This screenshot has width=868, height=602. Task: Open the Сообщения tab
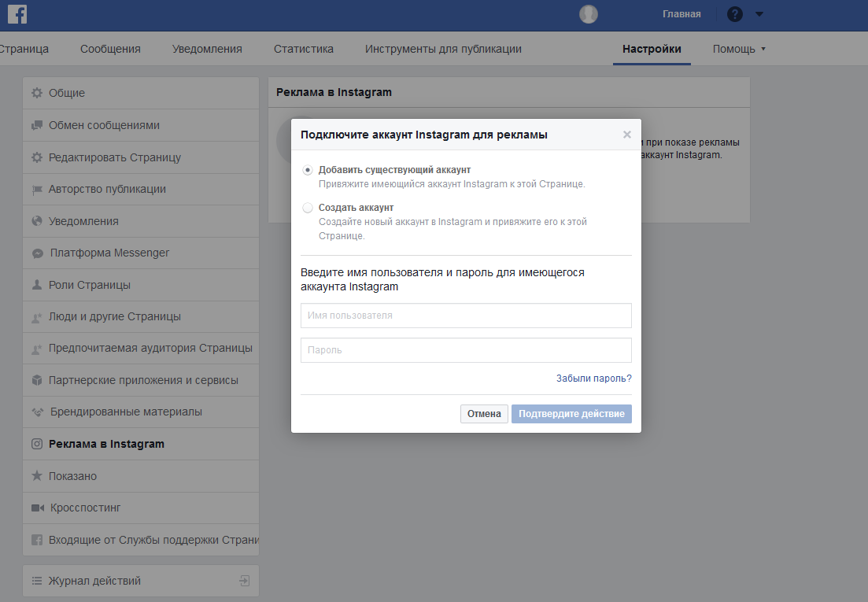(x=110, y=49)
